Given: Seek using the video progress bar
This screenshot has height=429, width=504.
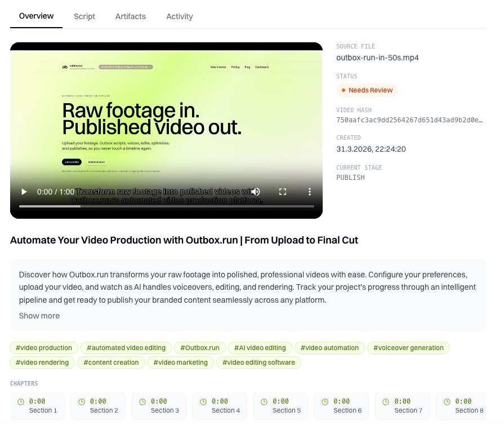Looking at the screenshot, I should 167,206.
